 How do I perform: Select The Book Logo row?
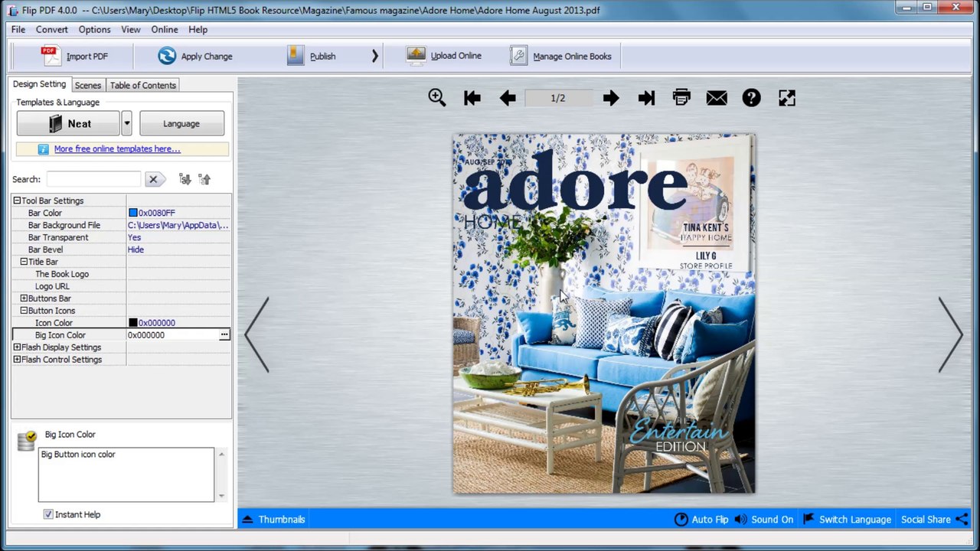click(x=122, y=274)
